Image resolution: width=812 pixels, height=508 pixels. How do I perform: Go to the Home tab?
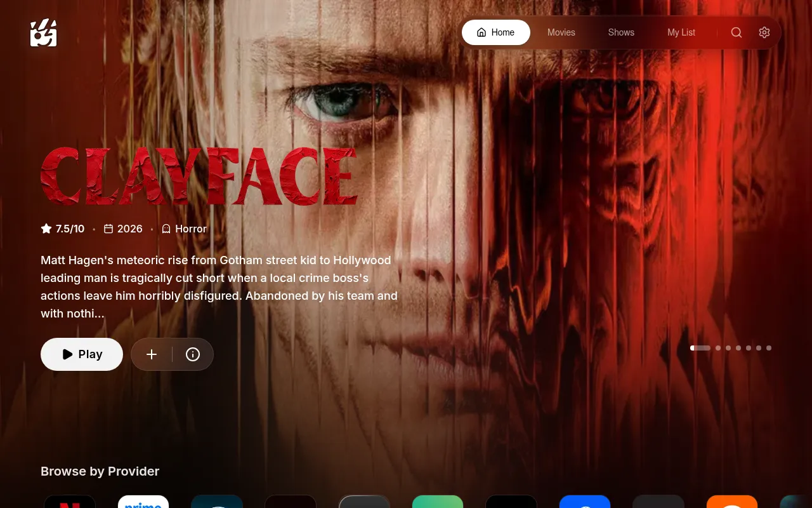point(496,32)
